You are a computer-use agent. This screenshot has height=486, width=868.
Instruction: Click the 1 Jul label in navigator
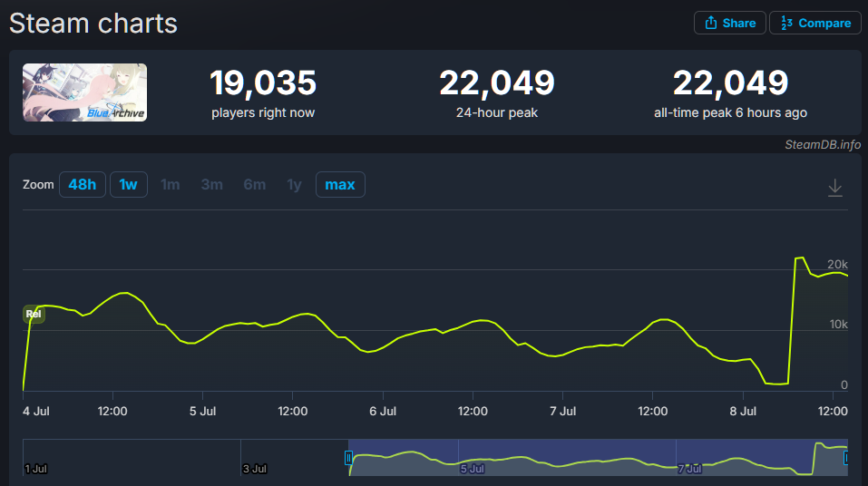click(x=36, y=469)
